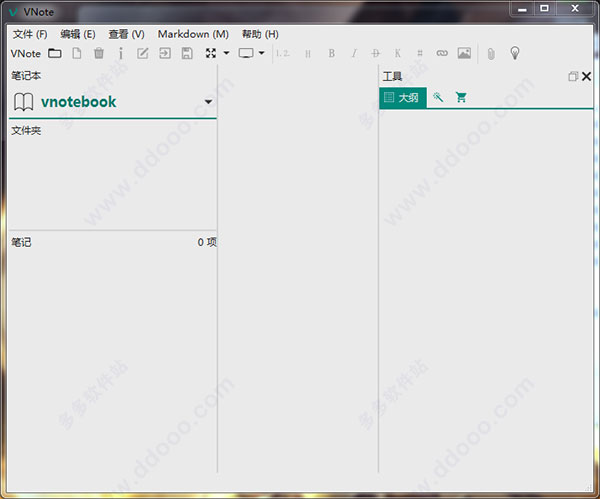
Task: Switch to the snippets tab icon
Action: (x=438, y=97)
